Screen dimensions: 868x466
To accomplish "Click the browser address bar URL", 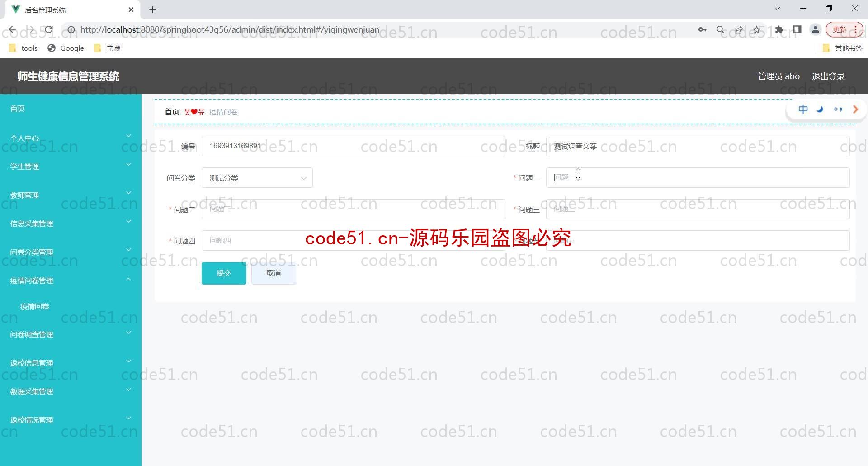I will [x=230, y=30].
